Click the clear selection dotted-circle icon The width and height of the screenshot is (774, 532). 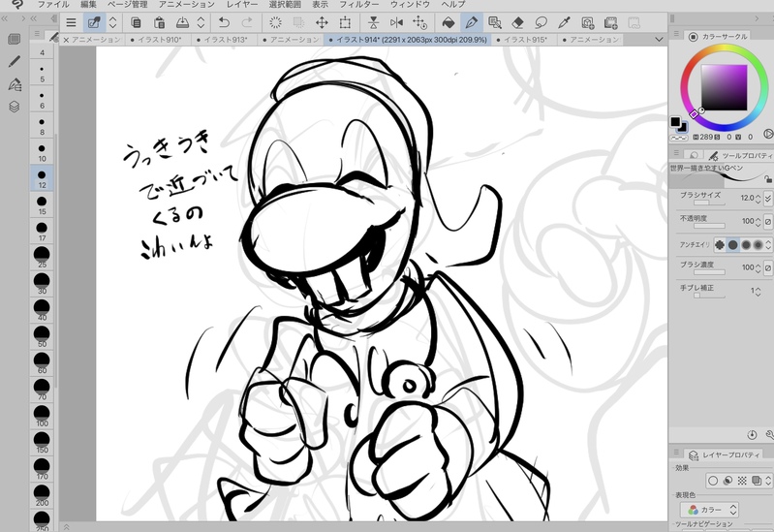coord(275,22)
